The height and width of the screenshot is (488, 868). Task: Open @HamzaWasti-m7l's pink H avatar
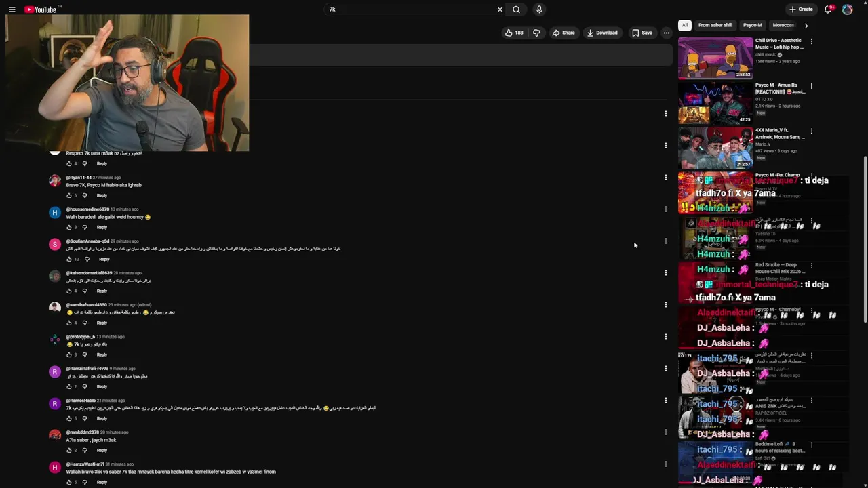55,467
